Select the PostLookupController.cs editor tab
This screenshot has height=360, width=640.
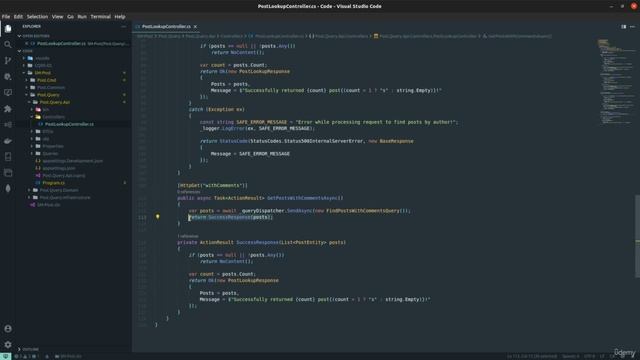point(166,27)
